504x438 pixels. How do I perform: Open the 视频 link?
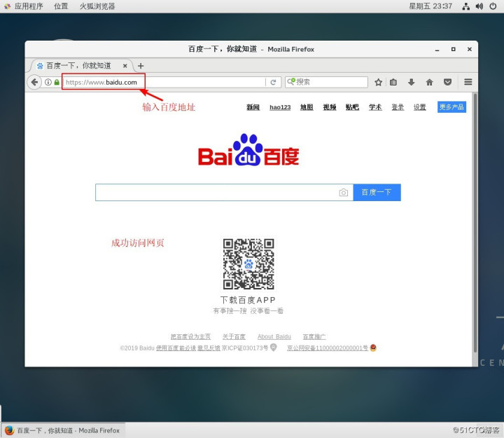tap(330, 107)
